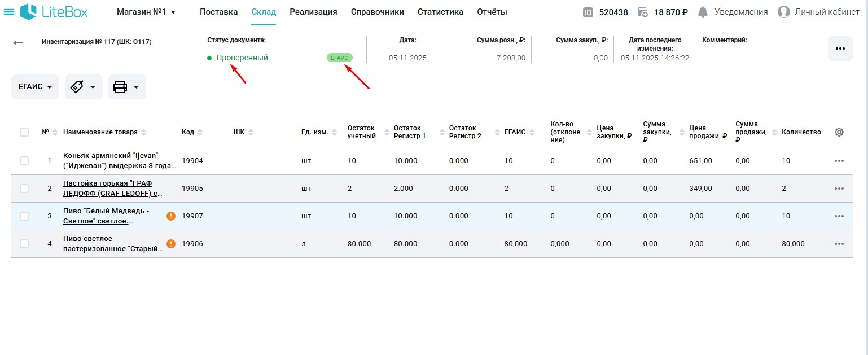Check the box for Коньяк армянский row
The width and height of the screenshot is (868, 355).
[x=24, y=161]
